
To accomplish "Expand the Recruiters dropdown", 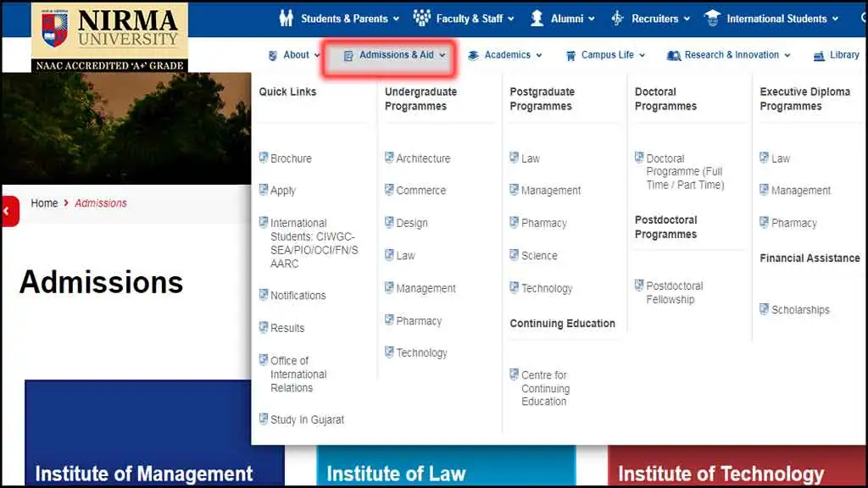I will [660, 19].
